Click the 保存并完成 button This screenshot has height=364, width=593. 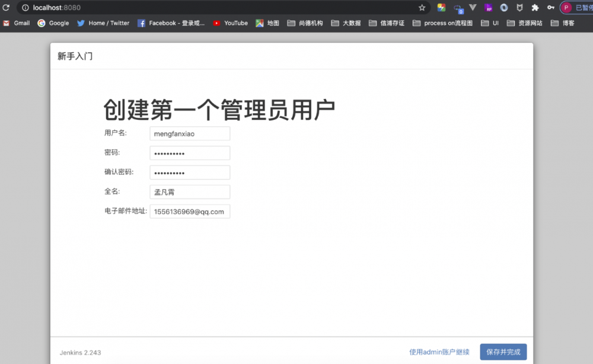click(x=503, y=351)
